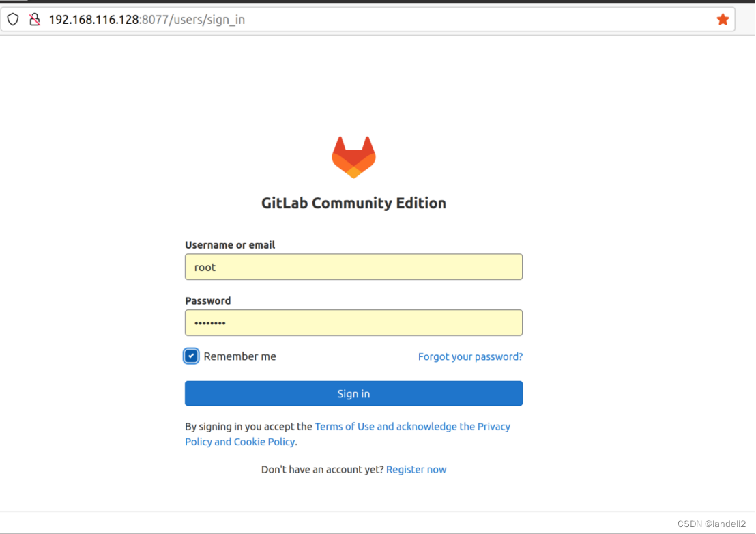The width and height of the screenshot is (756, 534).
Task: Click the Password label
Action: tap(207, 300)
